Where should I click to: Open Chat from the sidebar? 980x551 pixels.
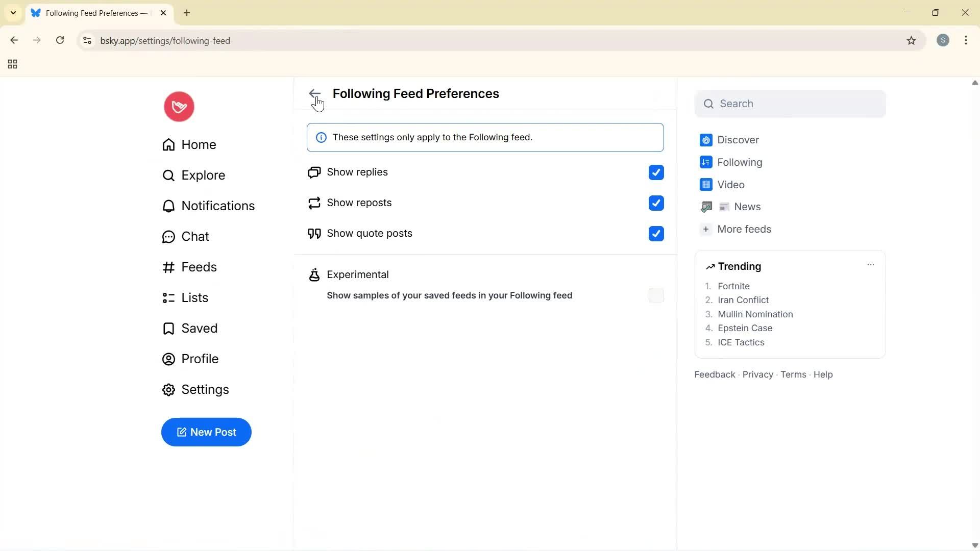pyautogui.click(x=168, y=236)
